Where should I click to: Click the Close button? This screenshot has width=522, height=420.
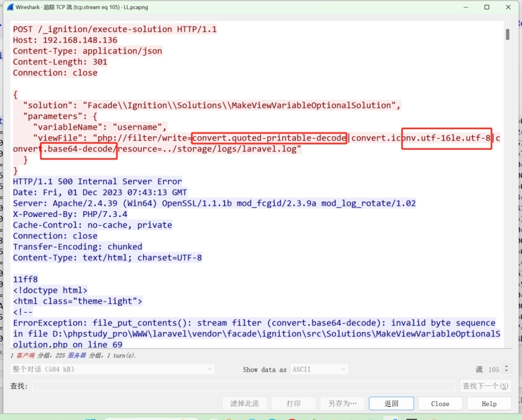pyautogui.click(x=440, y=404)
